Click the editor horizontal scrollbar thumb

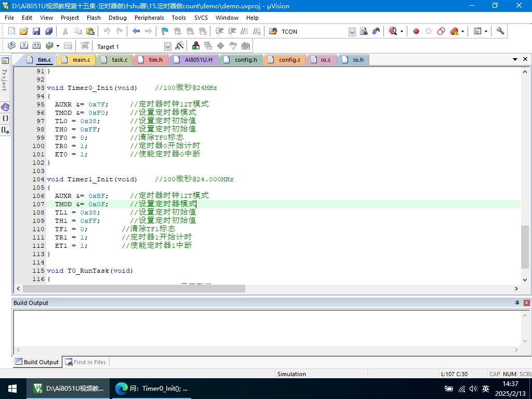pos(134,288)
